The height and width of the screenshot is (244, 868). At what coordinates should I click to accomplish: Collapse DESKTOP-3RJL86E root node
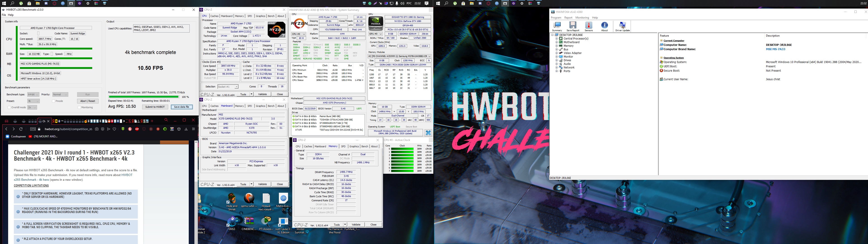coord(553,35)
